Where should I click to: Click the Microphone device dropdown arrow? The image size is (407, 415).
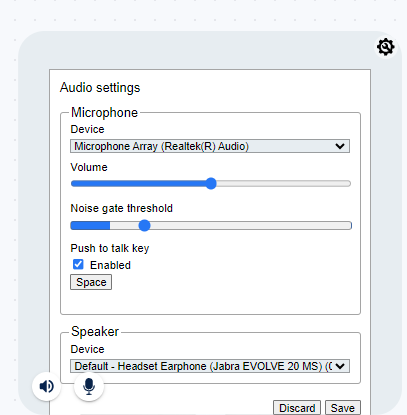tap(340, 146)
